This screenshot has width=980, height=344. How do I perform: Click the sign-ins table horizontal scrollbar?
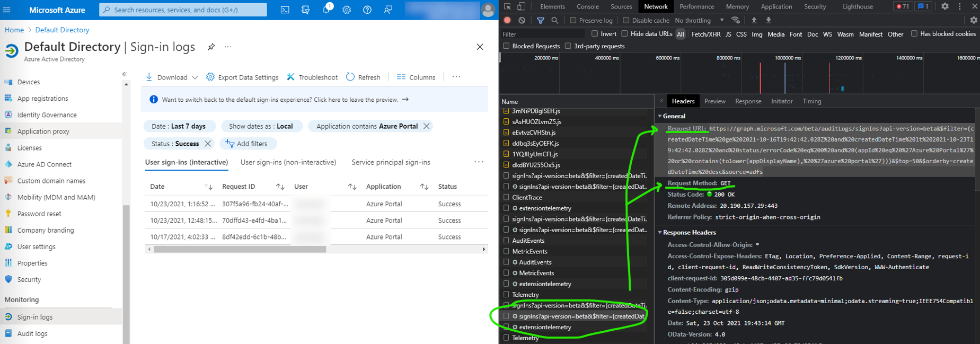click(x=240, y=249)
